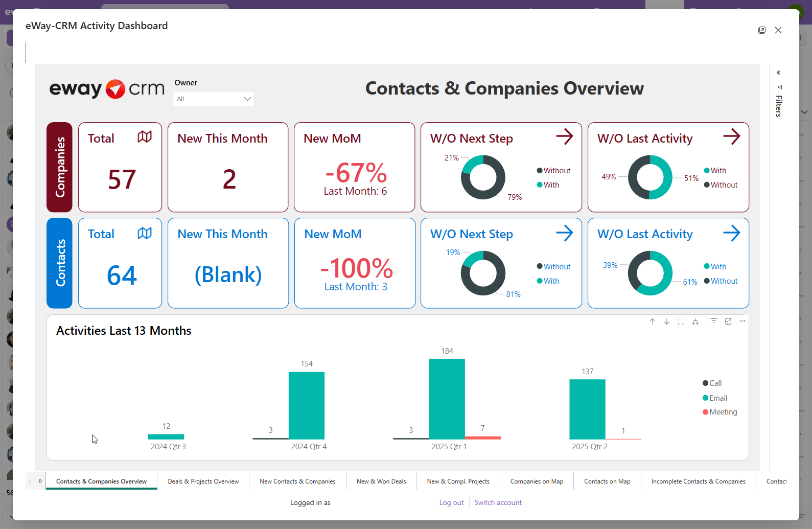Open chart filters icon
The image size is (812, 529).
click(x=713, y=321)
